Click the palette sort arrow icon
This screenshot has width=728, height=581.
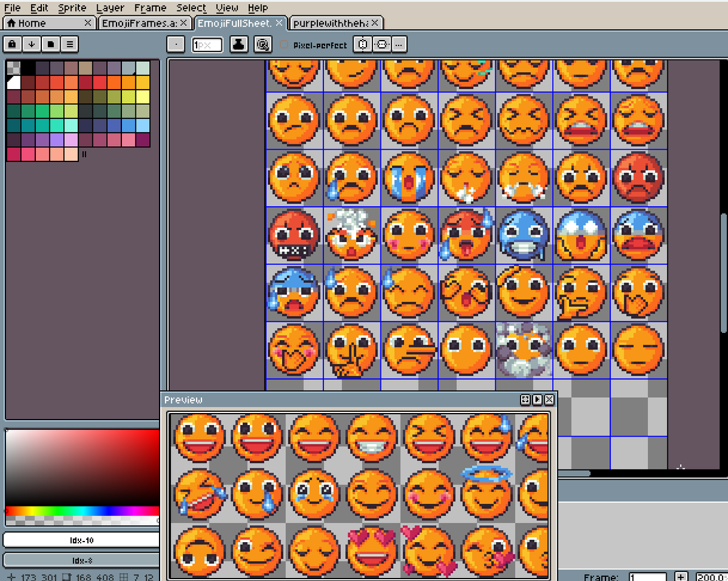pos(32,44)
